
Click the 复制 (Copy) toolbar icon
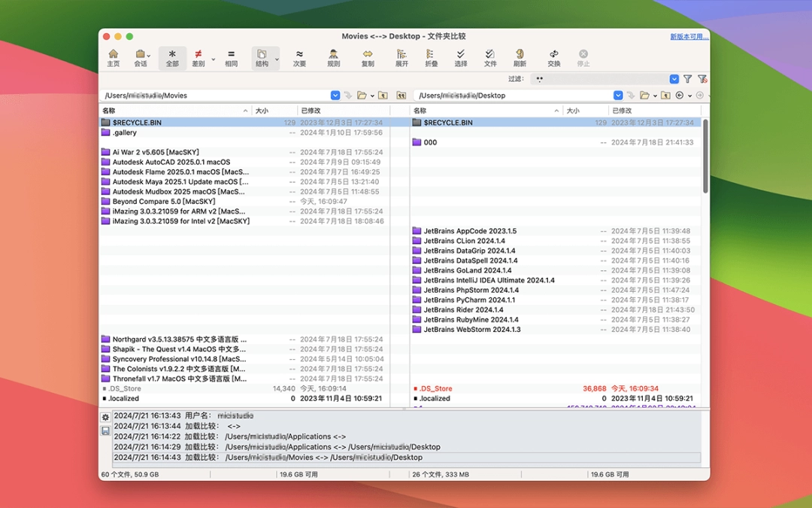coord(368,58)
